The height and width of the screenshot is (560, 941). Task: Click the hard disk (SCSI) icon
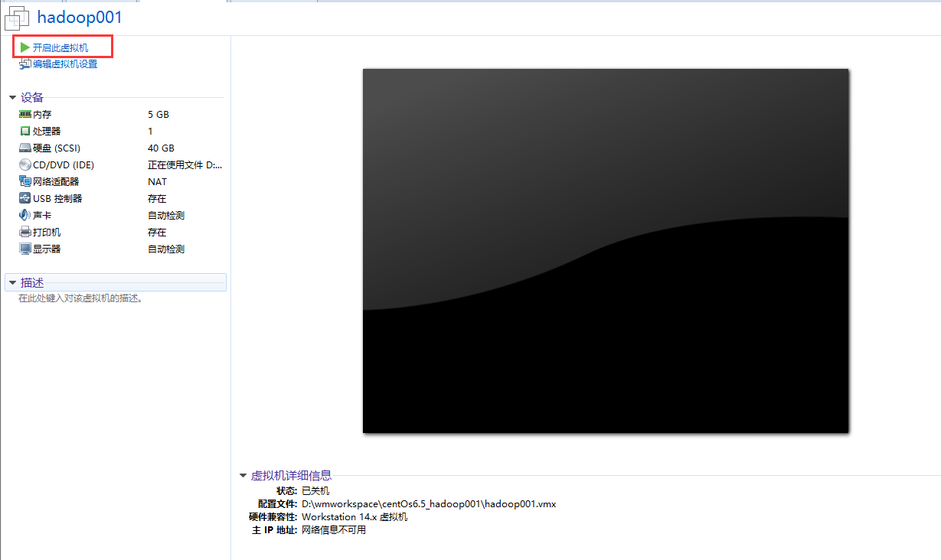25,148
